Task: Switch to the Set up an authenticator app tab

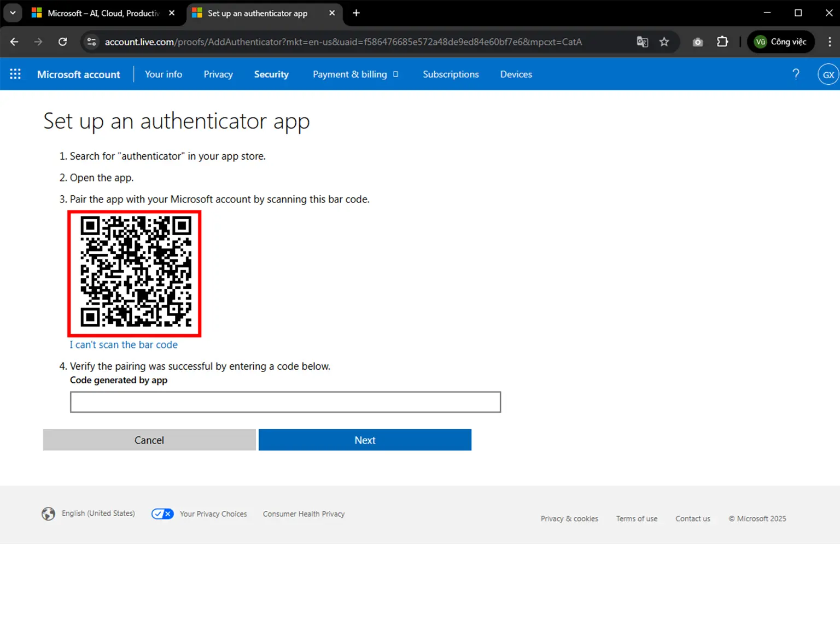Action: coord(257,13)
